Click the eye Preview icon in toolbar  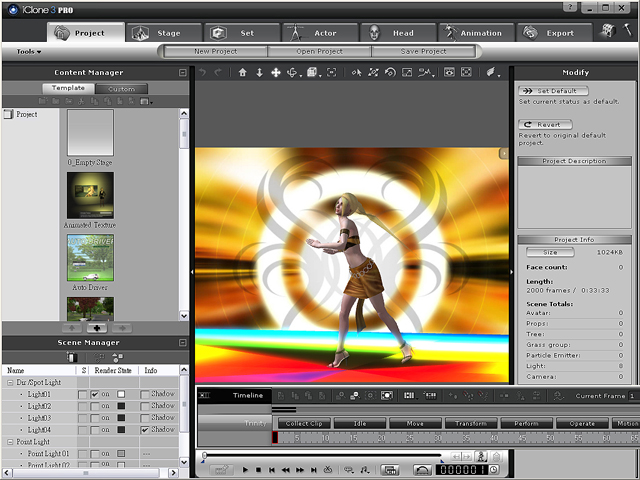coord(450,73)
